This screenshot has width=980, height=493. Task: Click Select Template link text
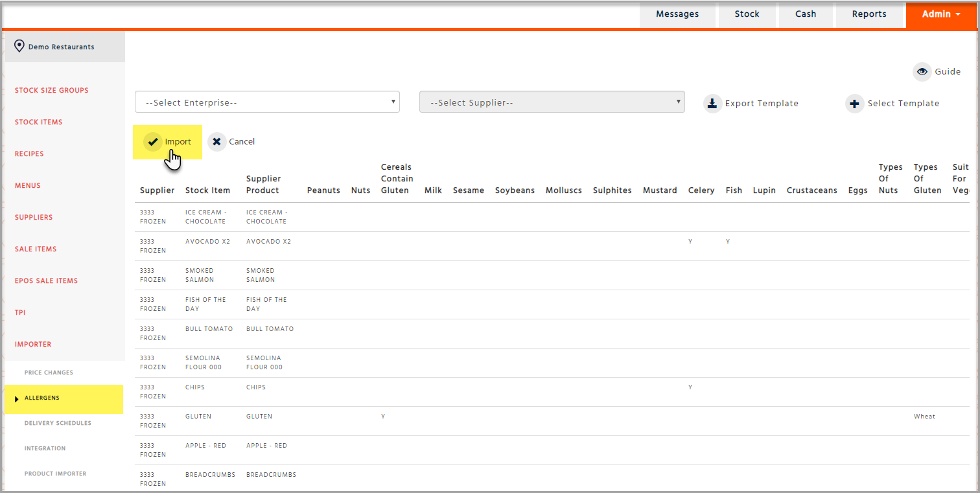[904, 104]
